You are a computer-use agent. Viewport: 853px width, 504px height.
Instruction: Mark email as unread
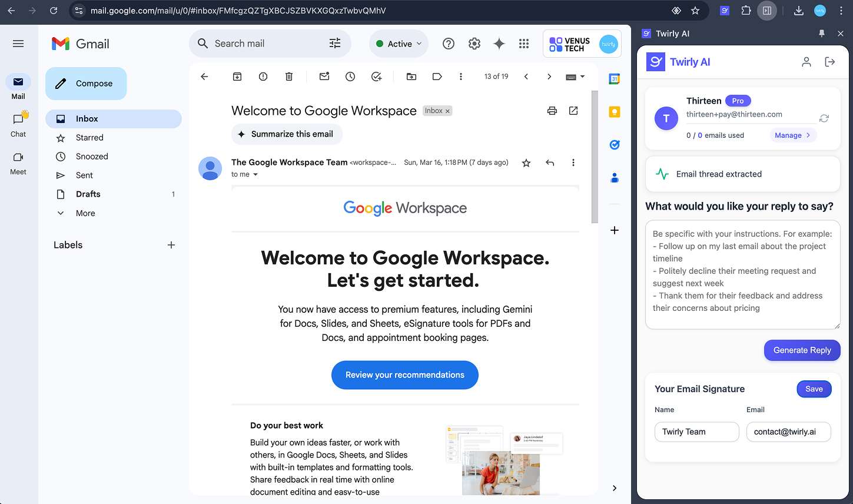click(x=324, y=77)
